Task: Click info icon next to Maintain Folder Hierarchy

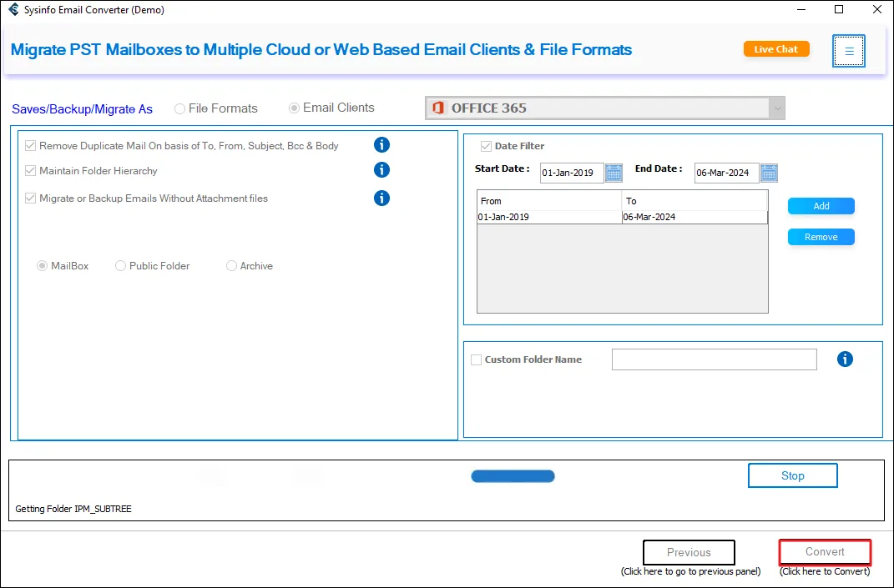Action: pos(381,170)
